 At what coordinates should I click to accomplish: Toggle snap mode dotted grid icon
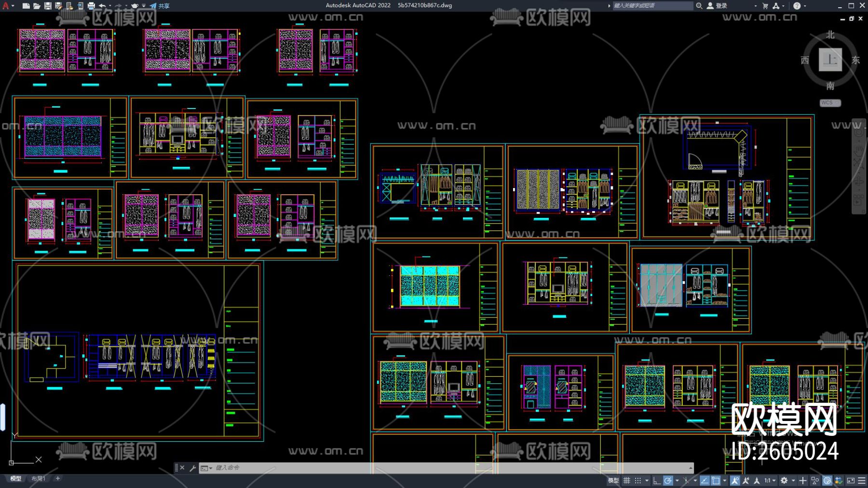click(x=638, y=480)
